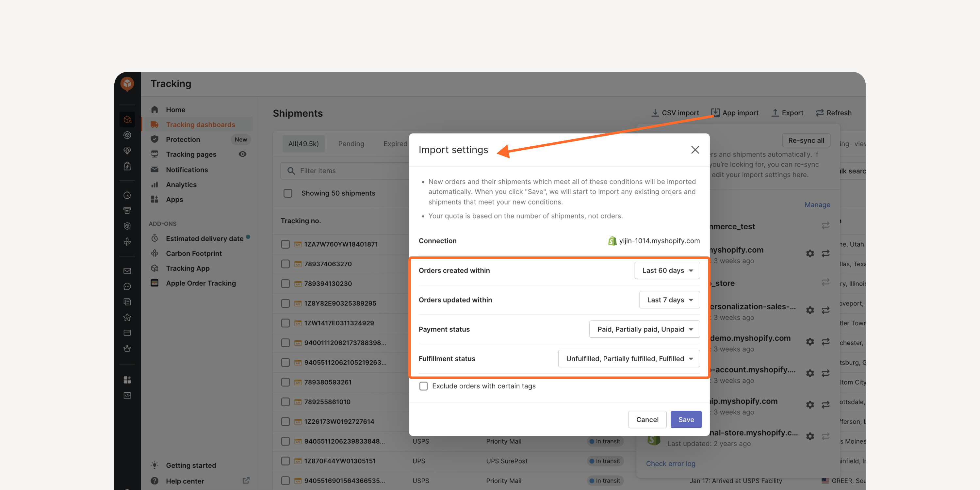Click the Save button
Viewport: 980px width, 490px height.
point(686,420)
